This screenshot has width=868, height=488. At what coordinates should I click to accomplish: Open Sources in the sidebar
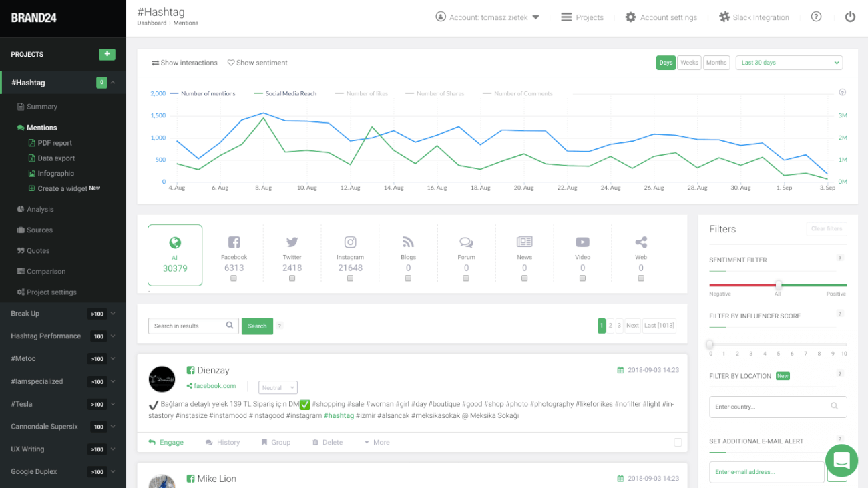click(35, 230)
